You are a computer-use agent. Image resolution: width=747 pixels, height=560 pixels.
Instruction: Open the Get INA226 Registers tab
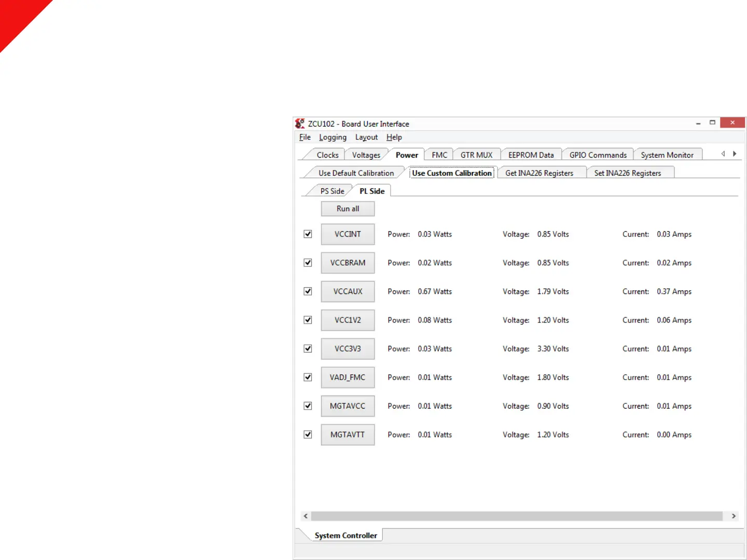(x=539, y=173)
